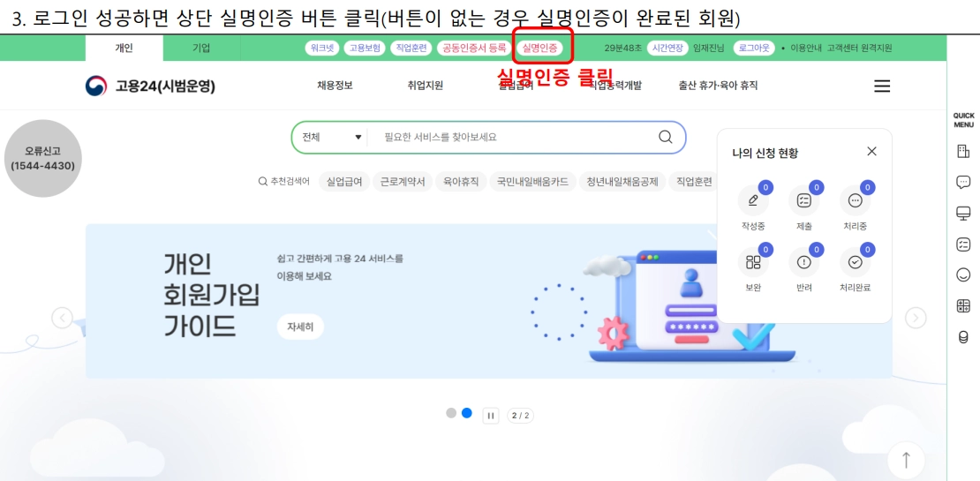Image resolution: width=980 pixels, height=481 pixels.
Task: Open the hamburger menu icon
Action: [882, 86]
